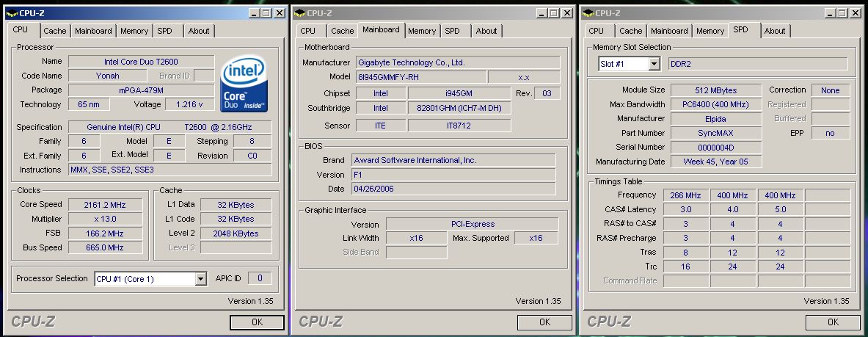This screenshot has height=337, width=868.
Task: Click the Elpida manufacturer value
Action: tap(716, 119)
